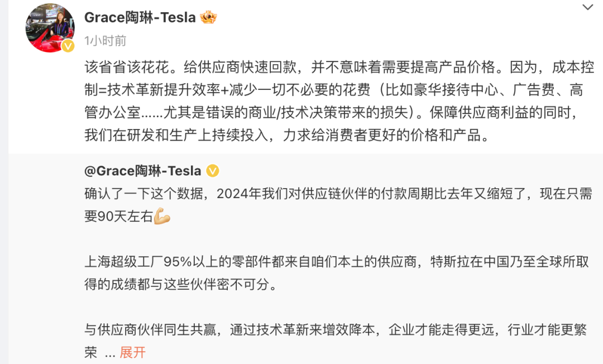Click the post line starting "制=技术革新提升效率"
The height and width of the screenshot is (364, 603).
pos(334,90)
